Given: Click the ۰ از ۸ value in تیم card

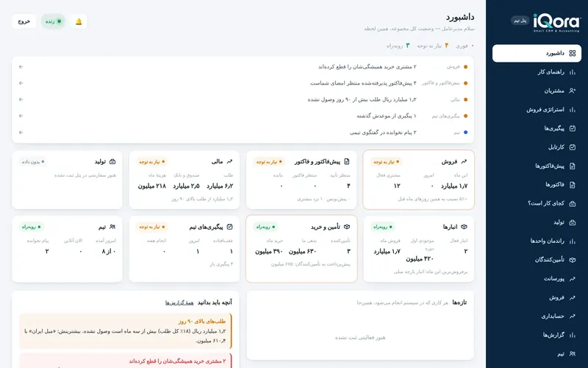Looking at the screenshot, I should pyautogui.click(x=109, y=251).
